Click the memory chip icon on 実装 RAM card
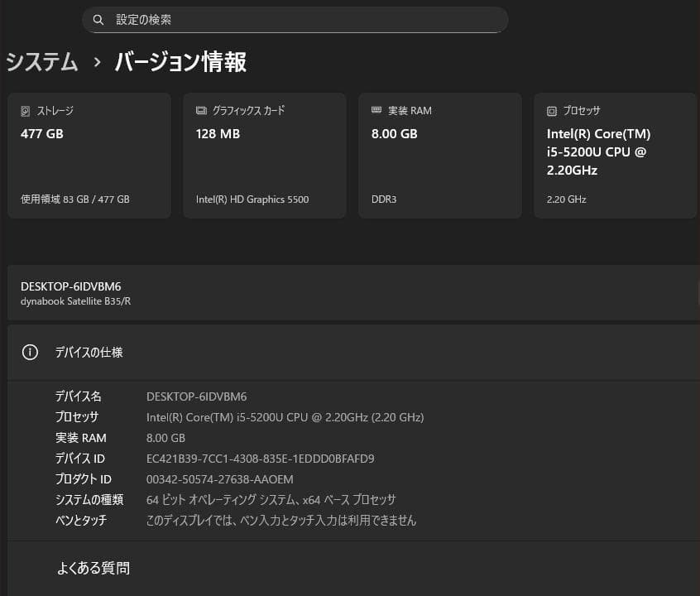Viewport: 700px width, 596px height. (376, 110)
